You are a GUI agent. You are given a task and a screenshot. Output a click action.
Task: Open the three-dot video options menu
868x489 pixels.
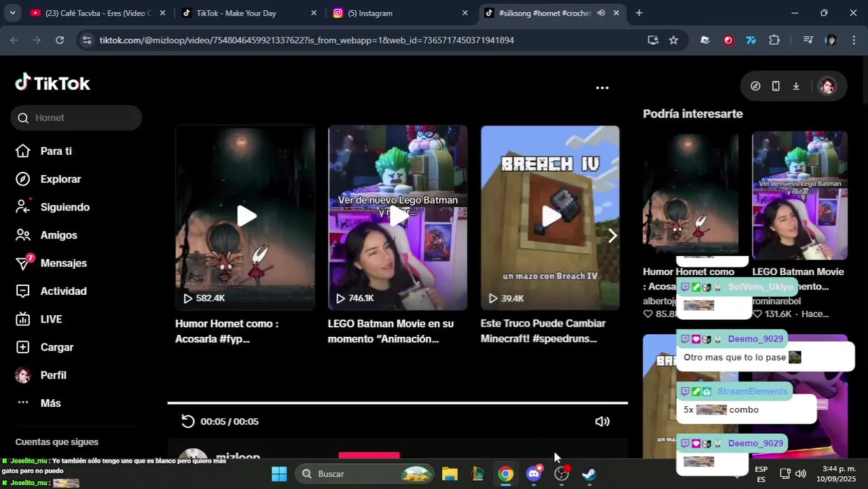[x=602, y=88]
